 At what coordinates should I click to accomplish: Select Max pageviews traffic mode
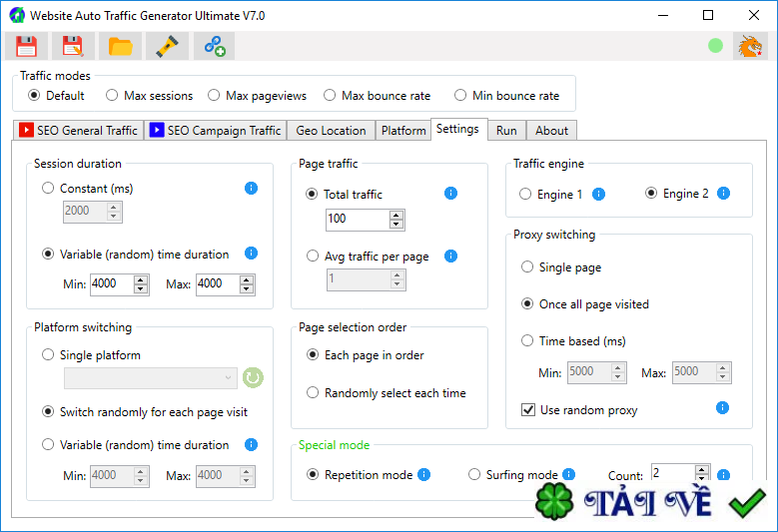(x=257, y=95)
